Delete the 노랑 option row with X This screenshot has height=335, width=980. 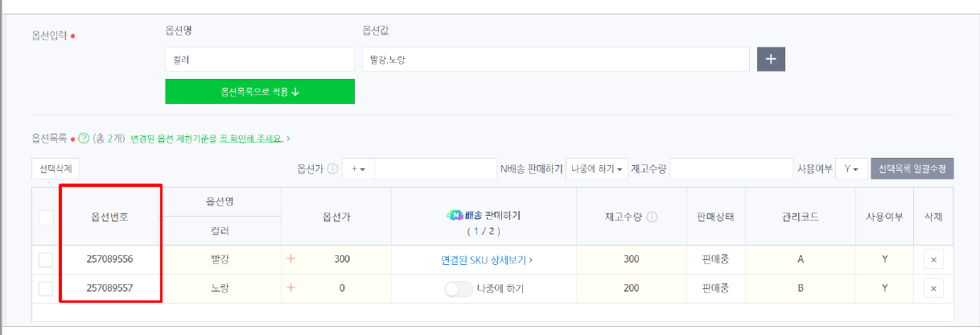click(x=933, y=288)
